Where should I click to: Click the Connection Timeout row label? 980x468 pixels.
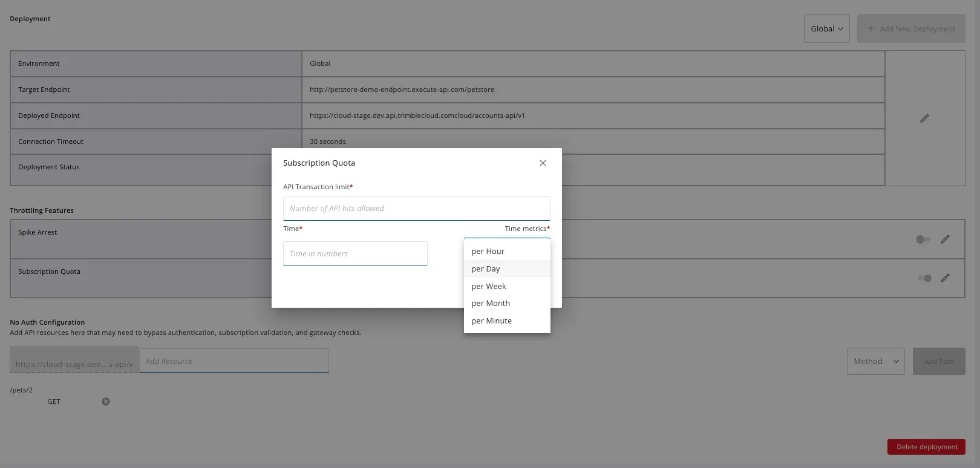[x=51, y=141]
